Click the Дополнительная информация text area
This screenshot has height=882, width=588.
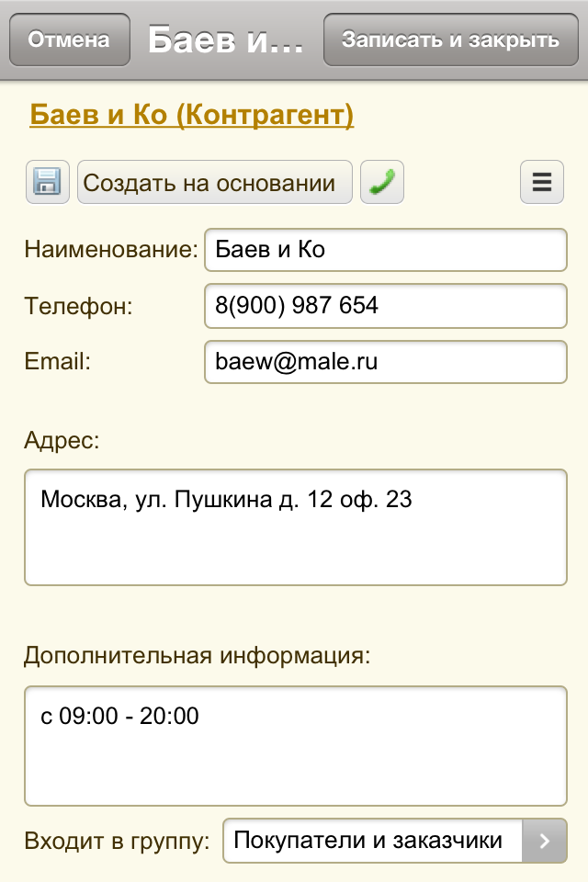(x=296, y=746)
